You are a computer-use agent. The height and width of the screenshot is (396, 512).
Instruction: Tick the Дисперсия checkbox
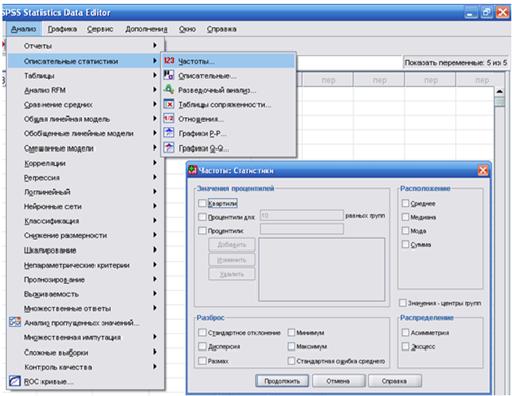pyautogui.click(x=202, y=346)
